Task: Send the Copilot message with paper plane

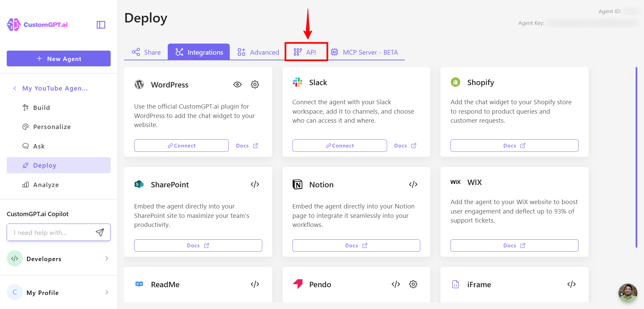Action: [x=100, y=233]
